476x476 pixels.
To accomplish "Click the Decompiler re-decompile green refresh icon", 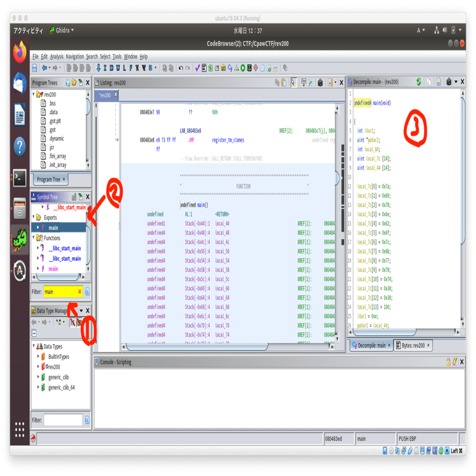I will pos(419,81).
